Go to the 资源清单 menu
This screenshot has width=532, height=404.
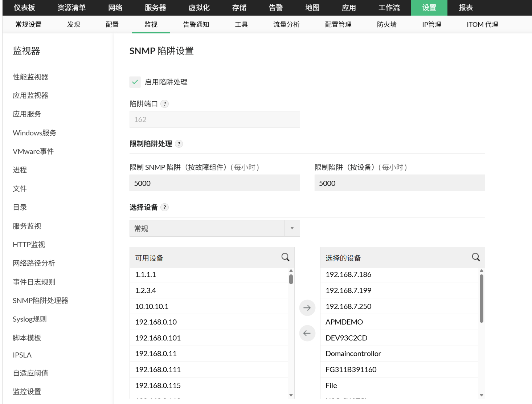tap(71, 8)
